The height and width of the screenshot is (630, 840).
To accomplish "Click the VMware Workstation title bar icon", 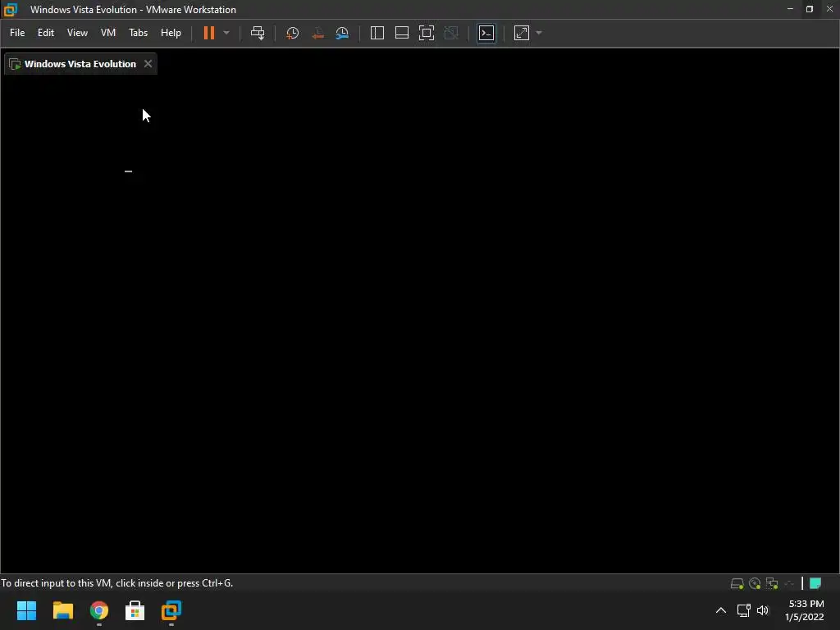I will point(10,10).
